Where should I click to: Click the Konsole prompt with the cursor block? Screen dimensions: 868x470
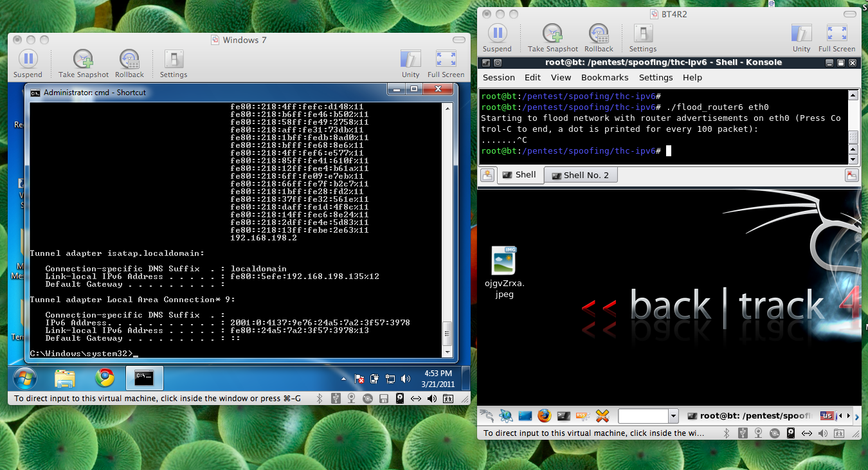576,150
